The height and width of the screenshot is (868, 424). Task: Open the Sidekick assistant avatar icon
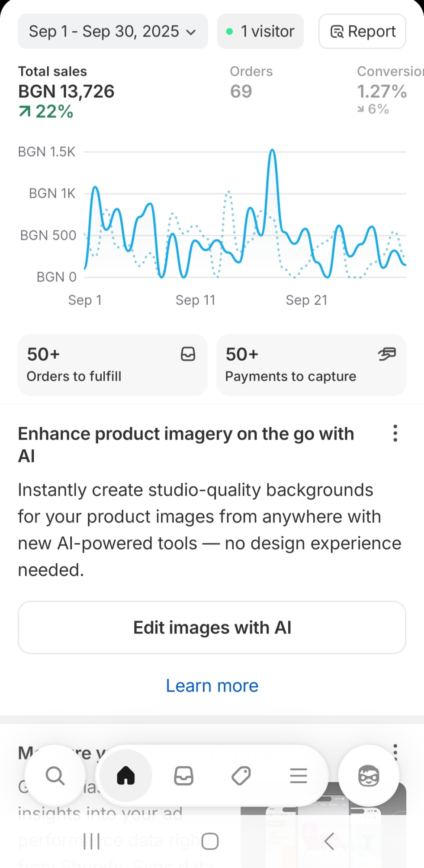pyautogui.click(x=369, y=775)
